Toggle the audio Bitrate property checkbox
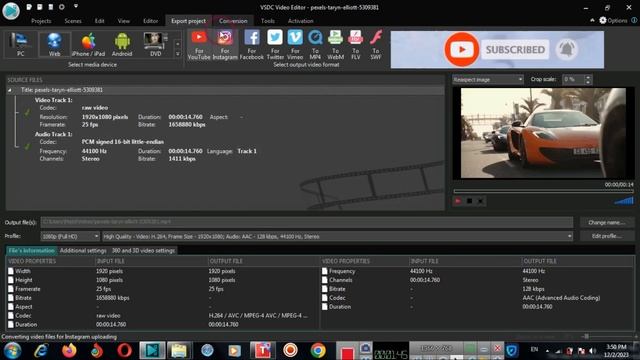640x360 pixels. [x=325, y=289]
